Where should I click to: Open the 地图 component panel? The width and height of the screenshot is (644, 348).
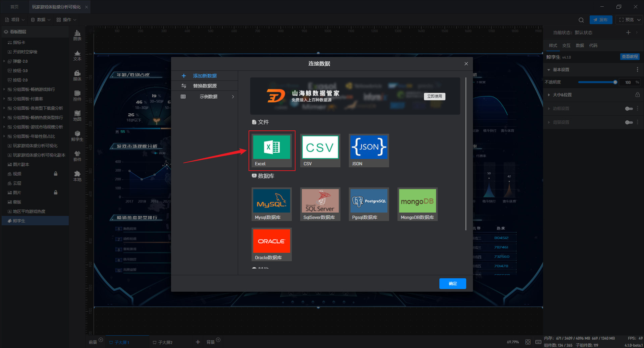[x=77, y=116]
